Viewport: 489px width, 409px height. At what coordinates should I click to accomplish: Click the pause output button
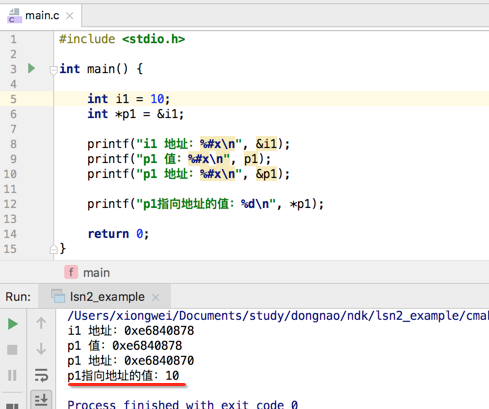pyautogui.click(x=12, y=375)
